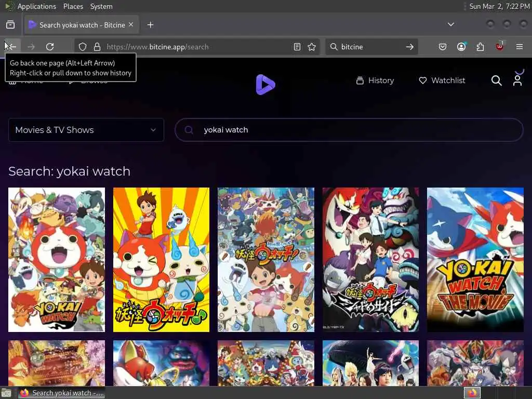Open the Firefox hamburger menu

pyautogui.click(x=520, y=47)
